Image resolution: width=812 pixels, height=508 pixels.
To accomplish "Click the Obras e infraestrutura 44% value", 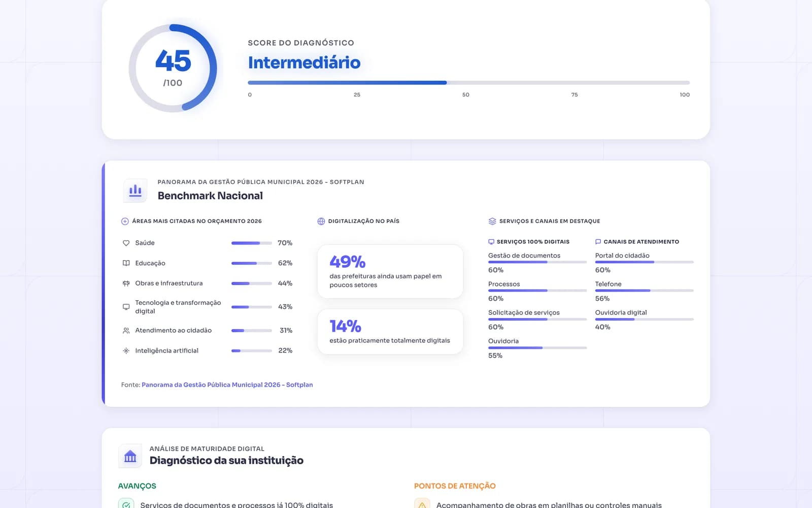I will click(285, 283).
